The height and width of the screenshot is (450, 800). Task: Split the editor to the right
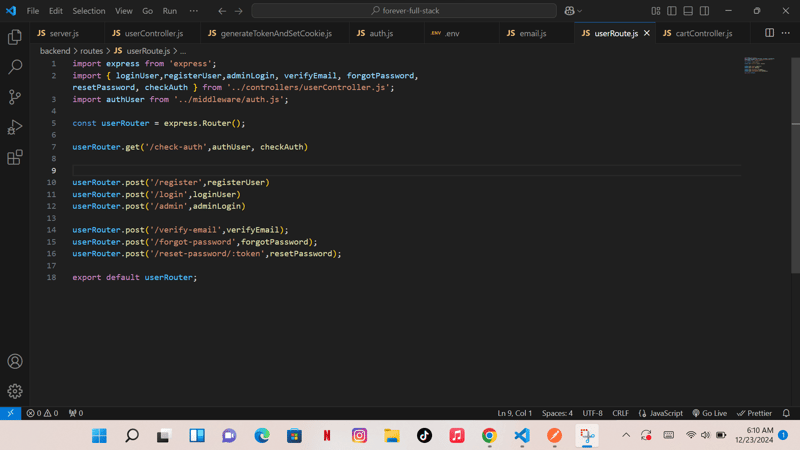769,33
